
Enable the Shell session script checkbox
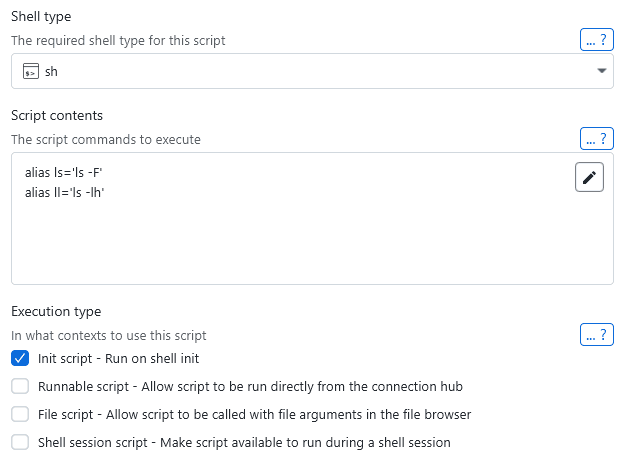(x=20, y=442)
